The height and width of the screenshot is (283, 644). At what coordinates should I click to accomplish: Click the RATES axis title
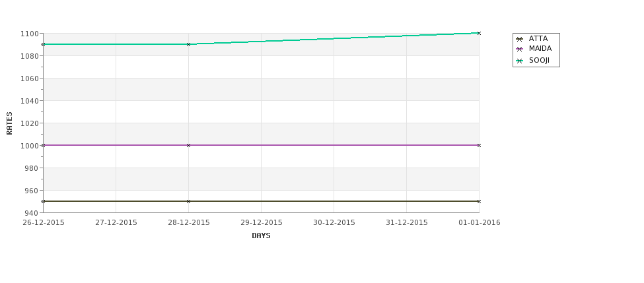pos(9,123)
